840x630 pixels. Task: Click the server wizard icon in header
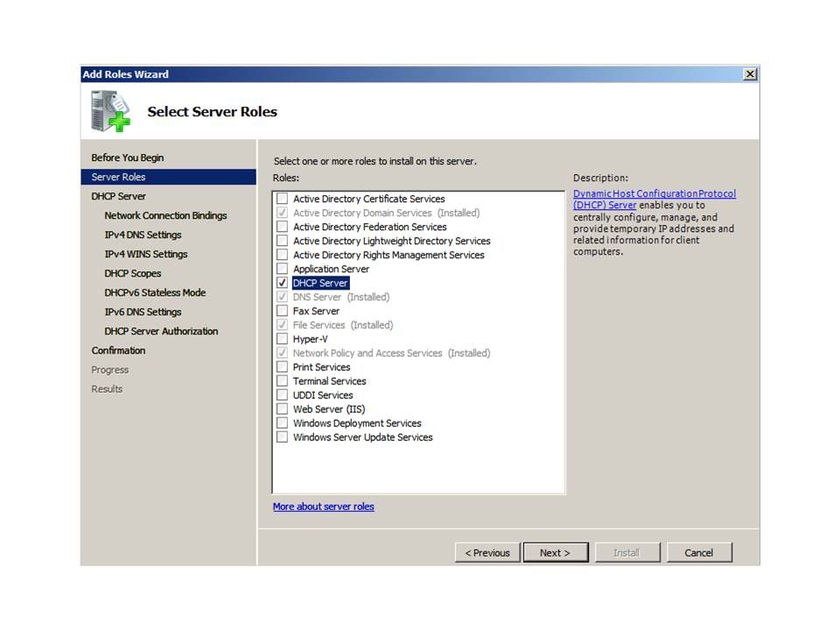pos(109,111)
